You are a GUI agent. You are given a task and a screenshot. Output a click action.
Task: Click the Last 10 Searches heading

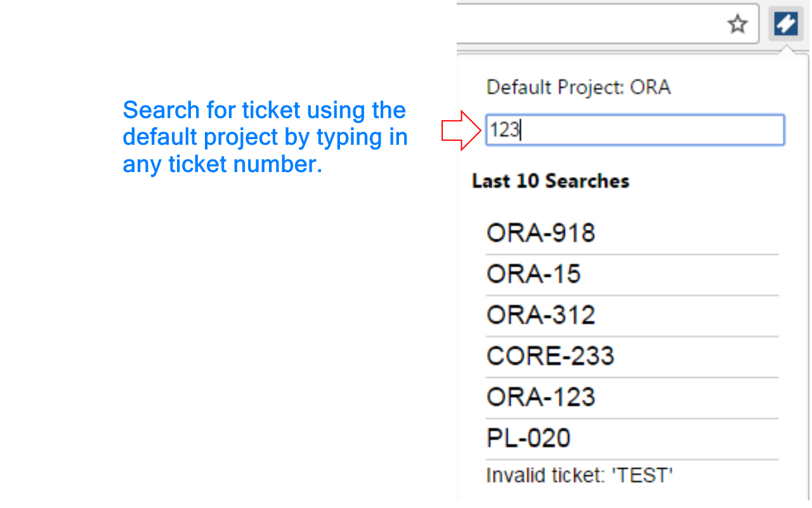click(x=551, y=181)
